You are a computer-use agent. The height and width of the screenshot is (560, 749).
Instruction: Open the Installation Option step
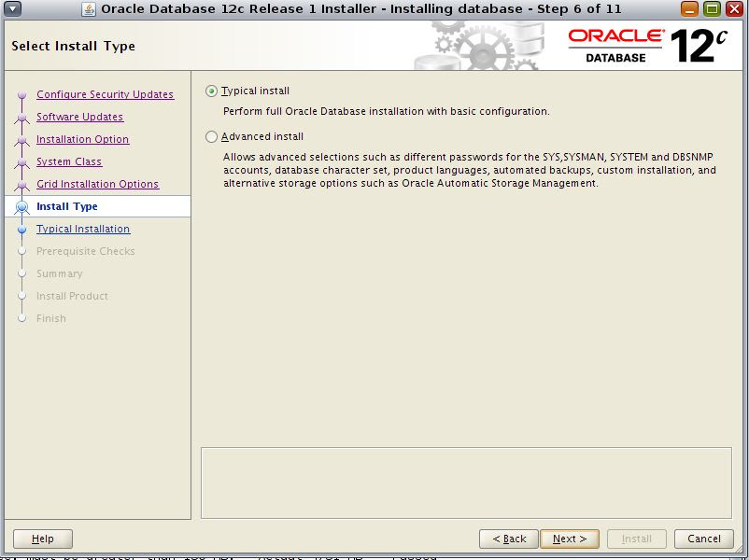[x=82, y=139]
